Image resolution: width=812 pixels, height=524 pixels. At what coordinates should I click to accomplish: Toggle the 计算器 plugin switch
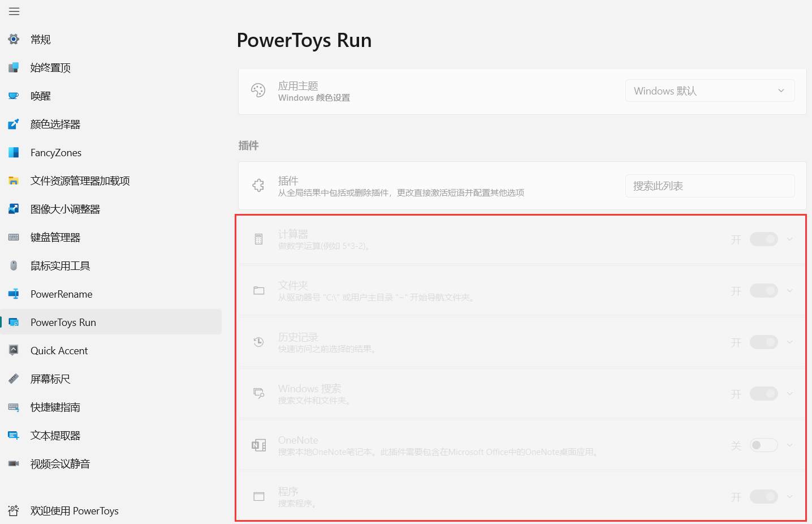pyautogui.click(x=763, y=239)
